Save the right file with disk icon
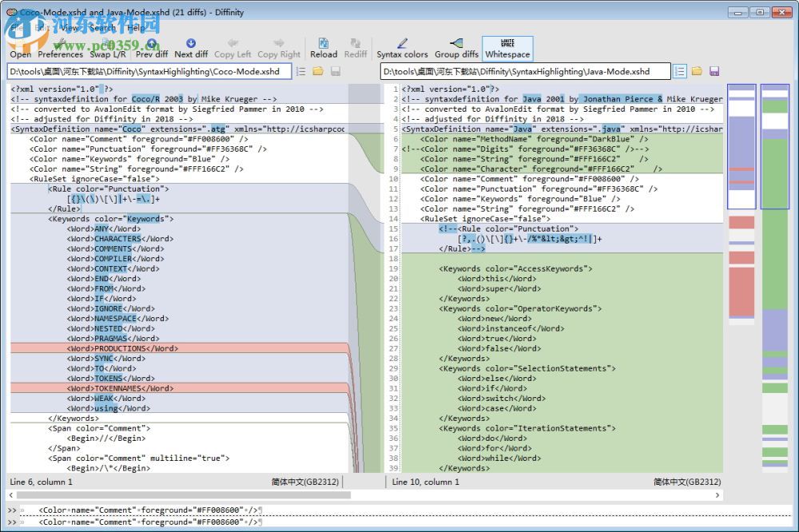Image resolution: width=799 pixels, height=532 pixels. [x=714, y=71]
